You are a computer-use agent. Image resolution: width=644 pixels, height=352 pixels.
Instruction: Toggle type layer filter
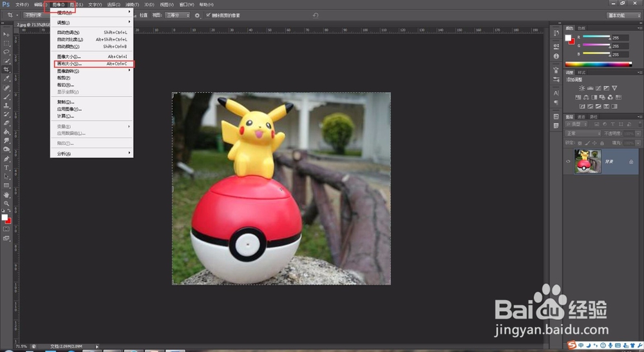point(613,124)
